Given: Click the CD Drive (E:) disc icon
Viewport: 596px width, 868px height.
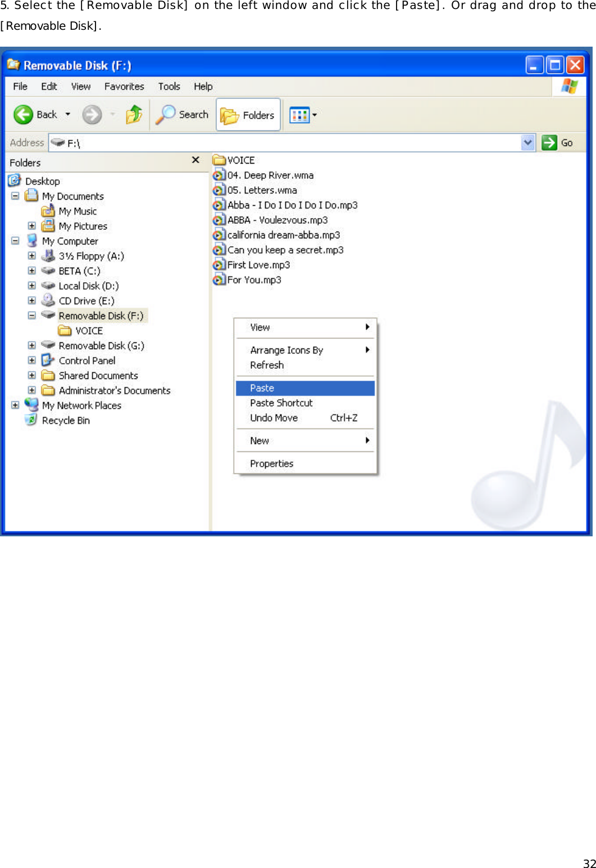Looking at the screenshot, I should pos(48,300).
